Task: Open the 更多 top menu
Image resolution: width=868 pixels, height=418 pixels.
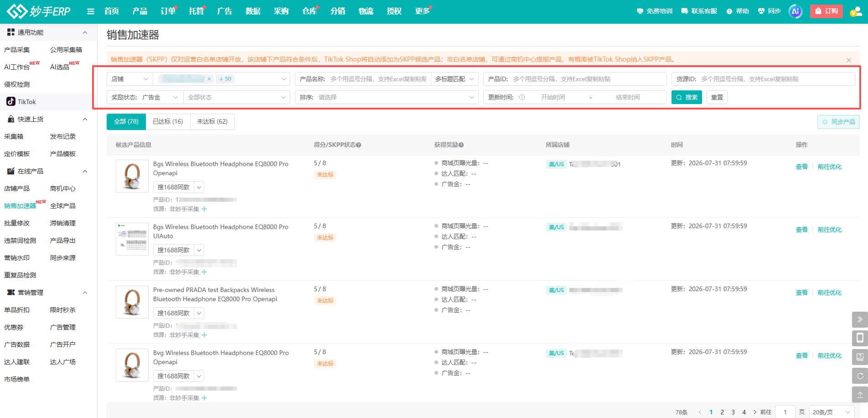Action: [423, 11]
